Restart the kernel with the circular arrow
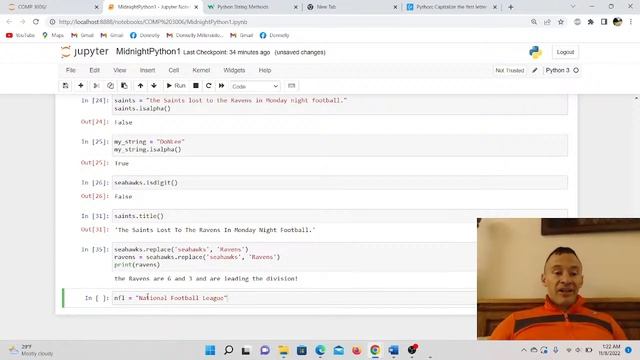640x360 pixels. point(209,86)
